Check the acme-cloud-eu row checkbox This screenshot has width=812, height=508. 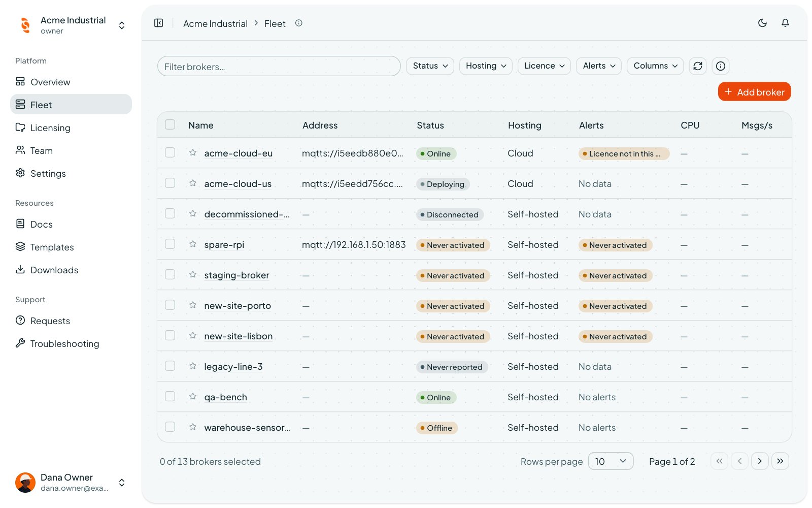tap(170, 152)
